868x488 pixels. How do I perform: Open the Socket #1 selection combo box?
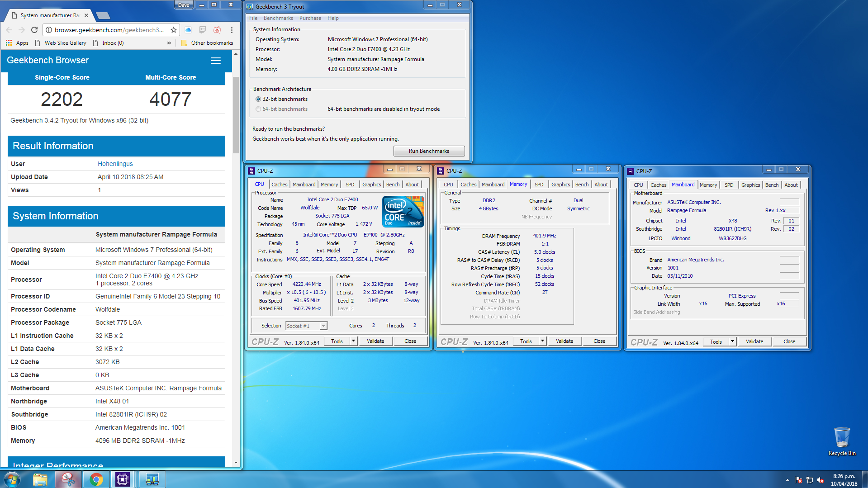point(306,326)
